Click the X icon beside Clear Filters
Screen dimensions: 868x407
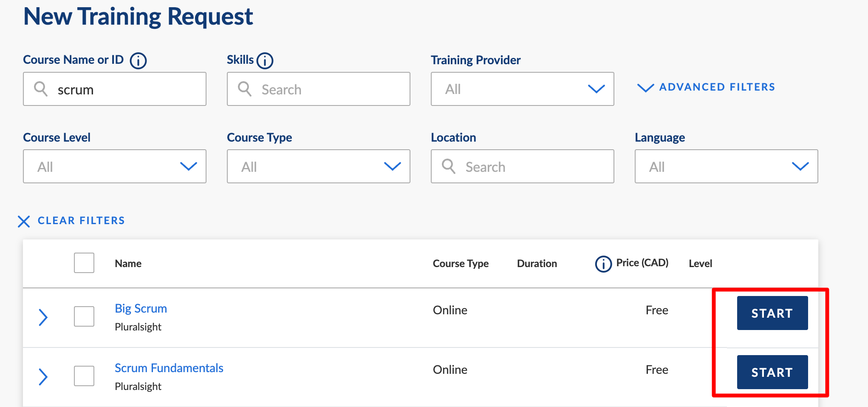click(x=24, y=221)
